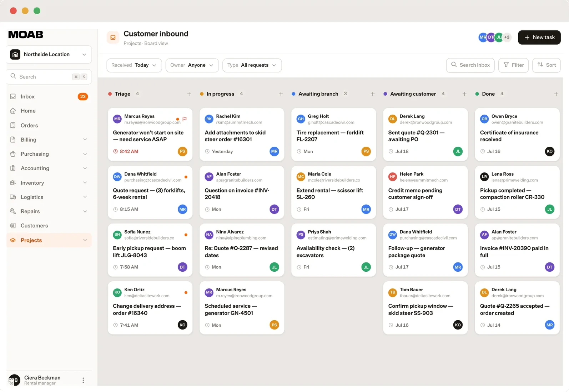Create a New task

pos(539,37)
